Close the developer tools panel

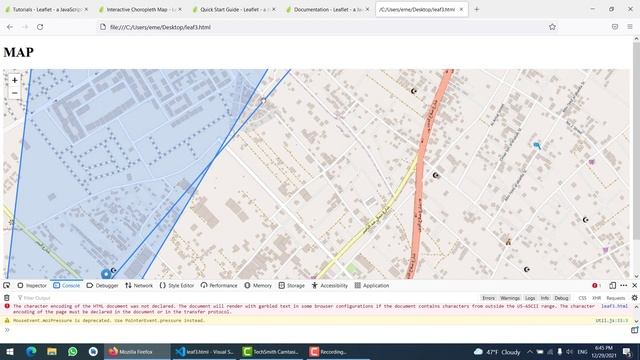634,285
